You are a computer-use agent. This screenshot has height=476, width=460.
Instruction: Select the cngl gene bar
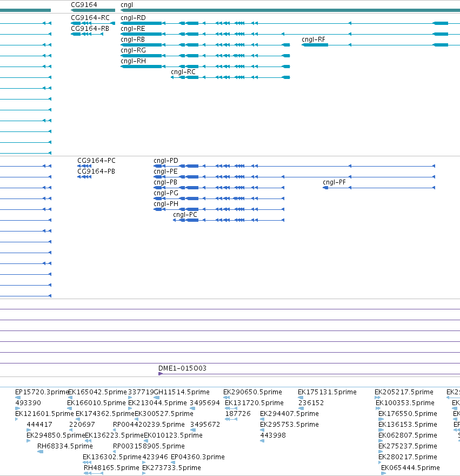click(290, 10)
